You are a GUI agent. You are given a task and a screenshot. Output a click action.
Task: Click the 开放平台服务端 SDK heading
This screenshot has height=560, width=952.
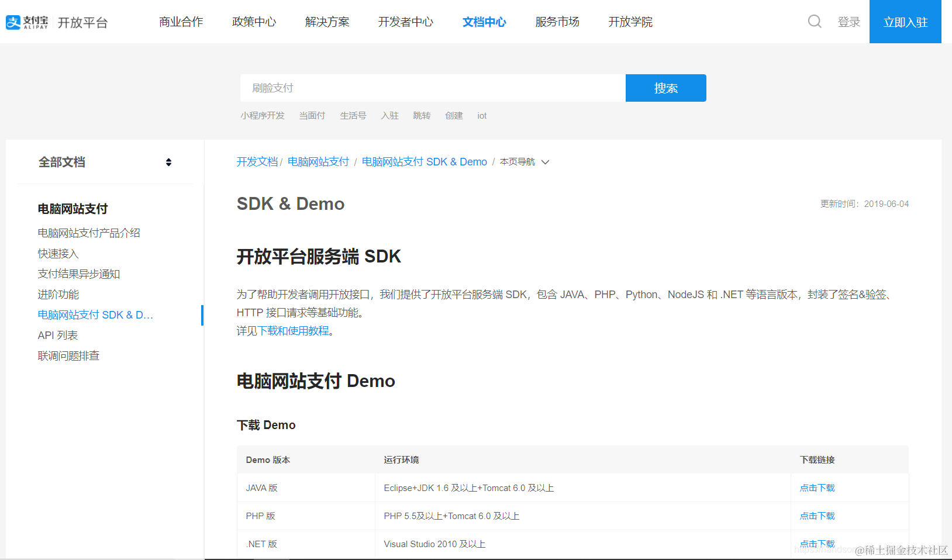click(x=319, y=256)
